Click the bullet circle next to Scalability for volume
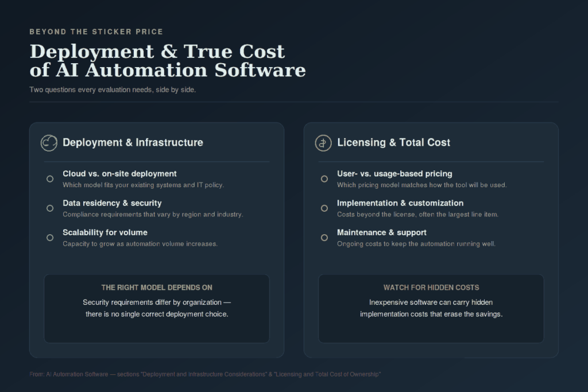588x392 pixels. 50,238
